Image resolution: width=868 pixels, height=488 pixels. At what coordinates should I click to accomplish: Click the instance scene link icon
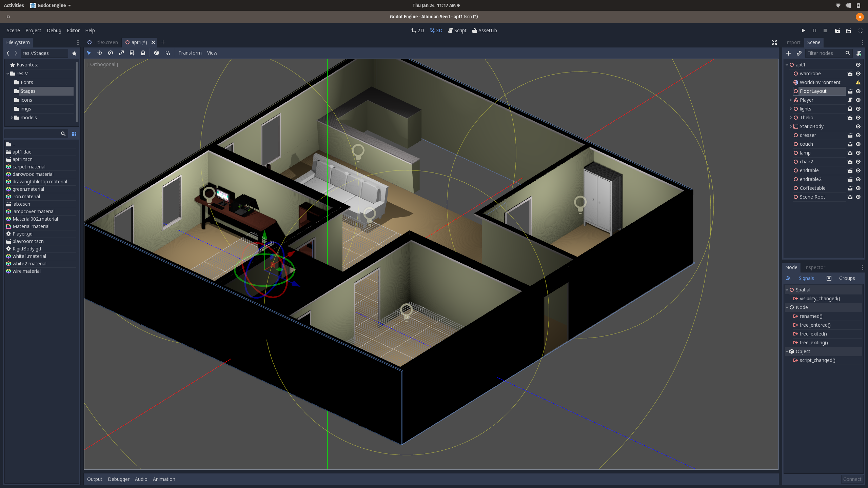pos(799,53)
